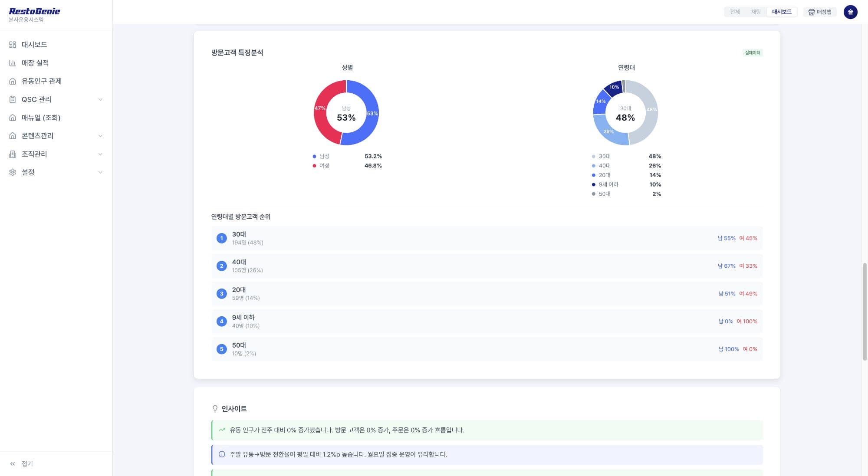Expand the 설정 menu chevron

click(100, 172)
